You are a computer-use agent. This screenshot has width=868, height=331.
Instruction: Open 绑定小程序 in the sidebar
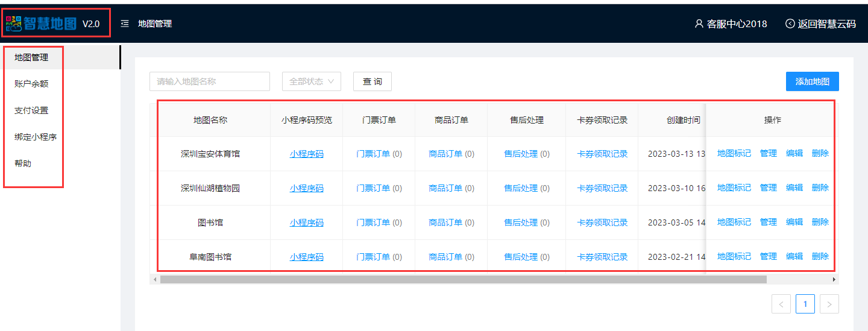(x=36, y=137)
